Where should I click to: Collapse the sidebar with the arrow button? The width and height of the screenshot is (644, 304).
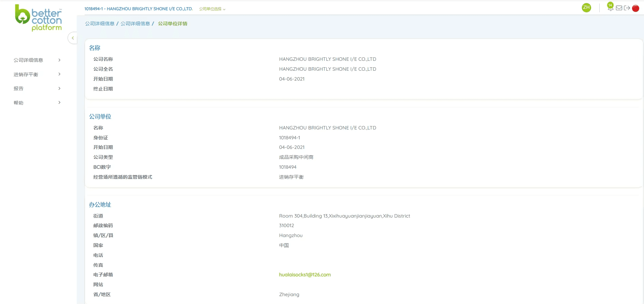pos(73,38)
